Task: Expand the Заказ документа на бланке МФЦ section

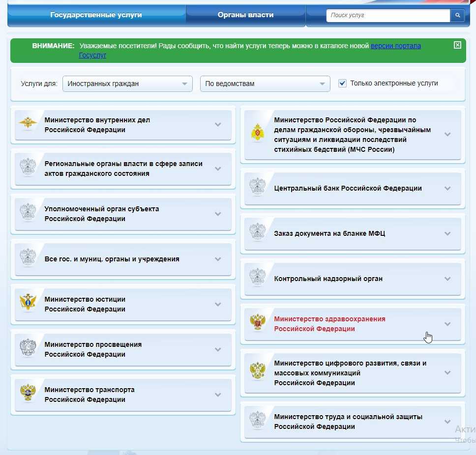Action: tap(353, 233)
